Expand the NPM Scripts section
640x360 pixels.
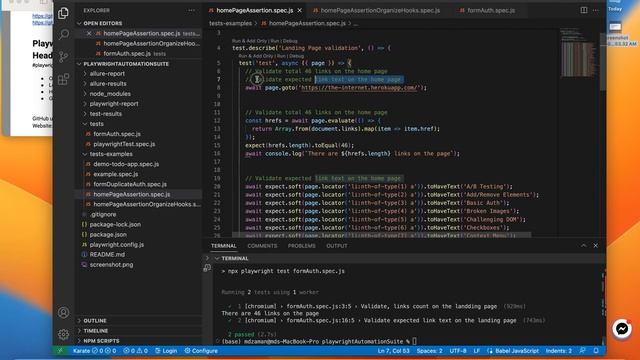click(x=139, y=341)
